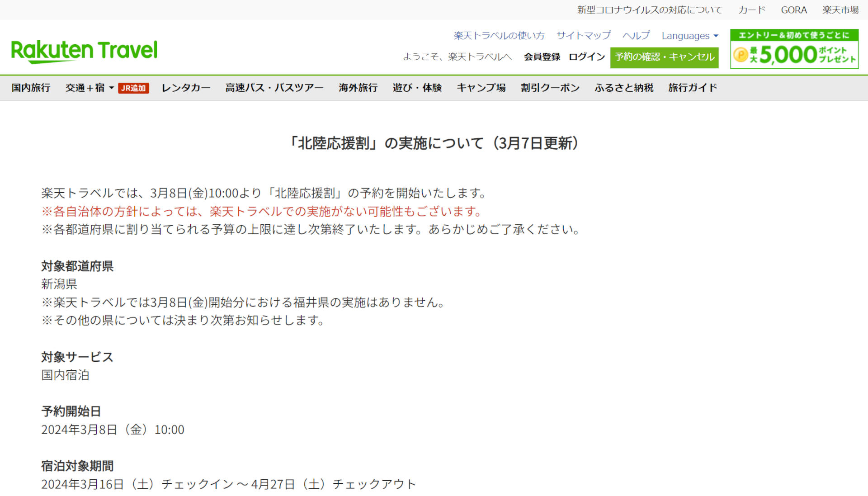
Task: Open 海外旅行 navigation item
Action: (x=358, y=88)
